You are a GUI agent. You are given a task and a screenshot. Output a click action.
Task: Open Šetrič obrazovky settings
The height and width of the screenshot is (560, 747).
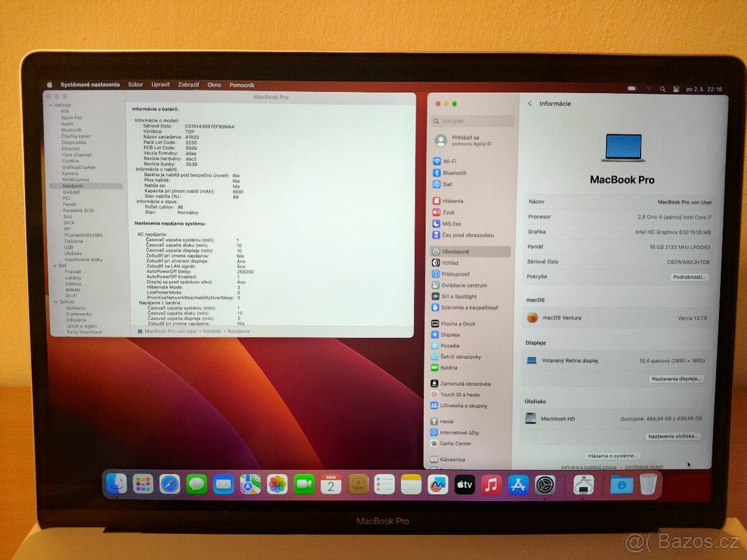click(461, 356)
